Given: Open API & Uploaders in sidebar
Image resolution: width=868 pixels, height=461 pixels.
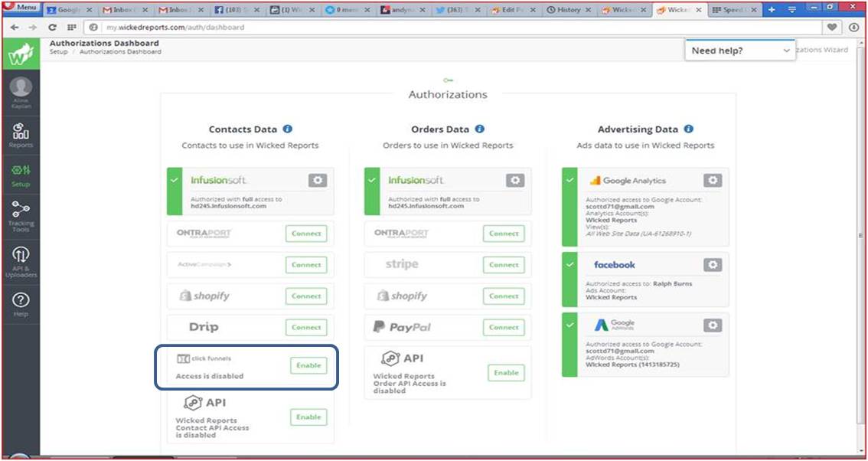Looking at the screenshot, I should click(21, 263).
